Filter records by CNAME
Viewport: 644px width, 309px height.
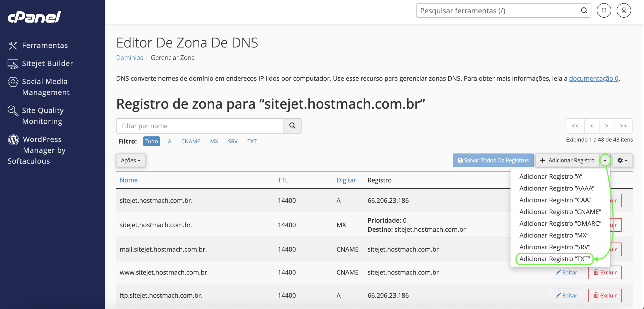pos(191,141)
